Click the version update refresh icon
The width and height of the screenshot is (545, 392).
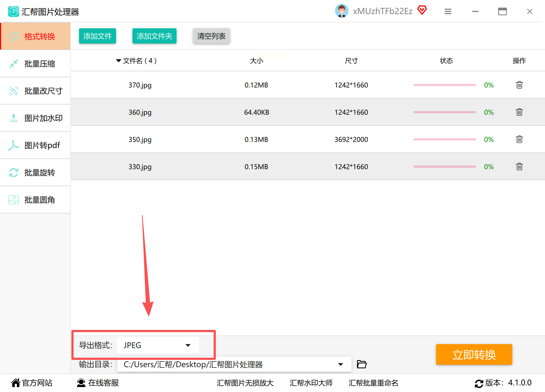[x=479, y=383]
